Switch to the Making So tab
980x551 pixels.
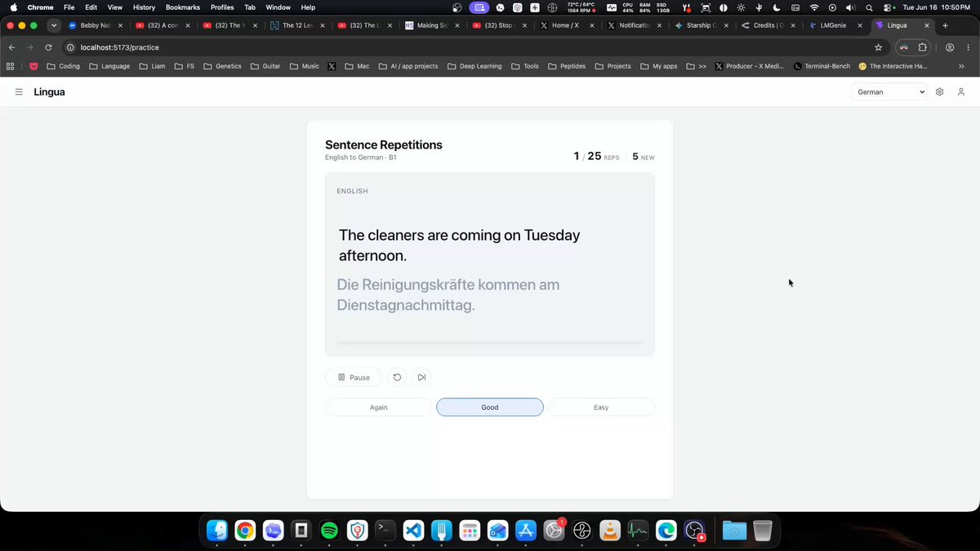(x=432, y=25)
